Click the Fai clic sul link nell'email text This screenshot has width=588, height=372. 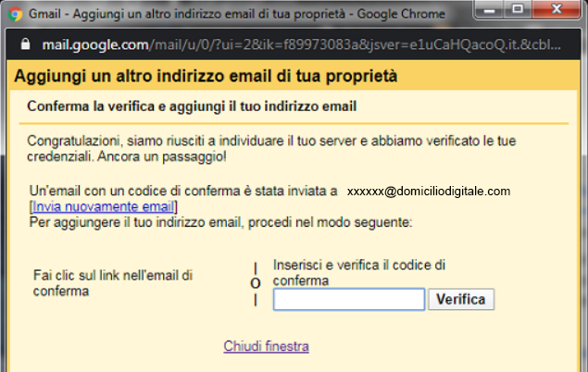pyautogui.click(x=113, y=283)
